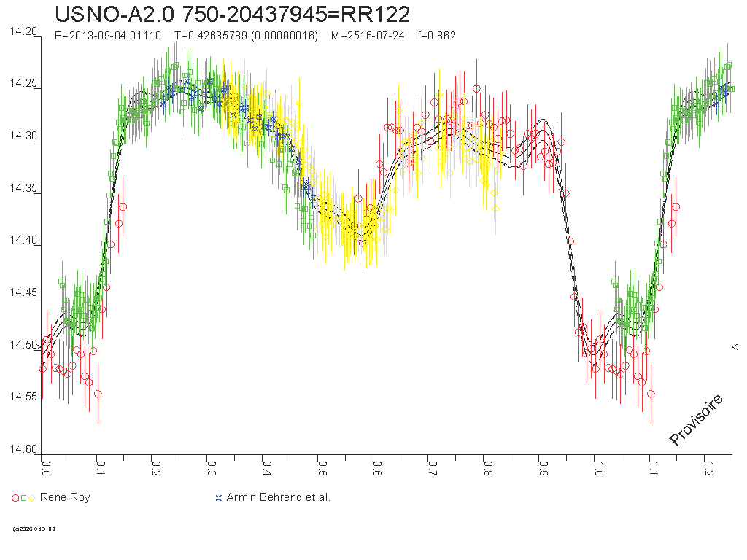The image size is (747, 560).
Task: Click the x-axis phase label 0.4
Action: [x=267, y=469]
